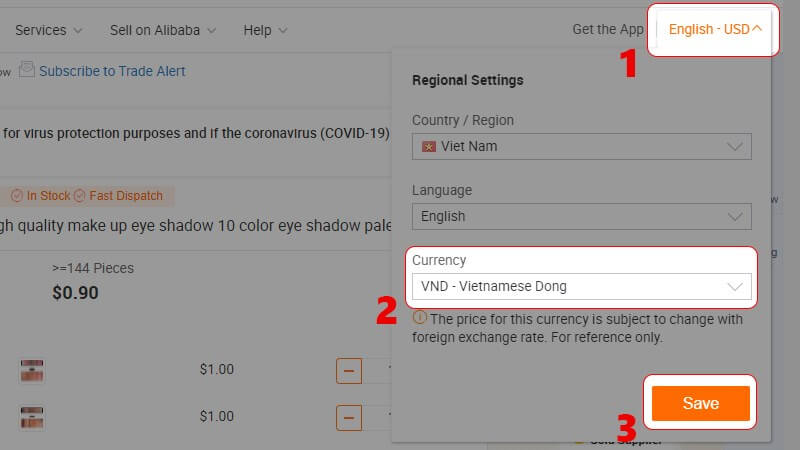Image resolution: width=800 pixels, height=450 pixels.
Task: Open the Services menu
Action: click(48, 31)
